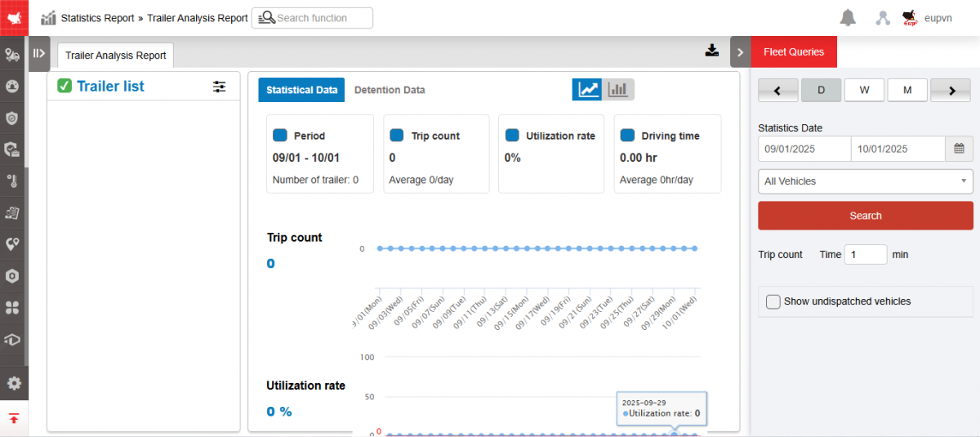Switch to line chart view
The height and width of the screenshot is (437, 980).
(x=587, y=90)
